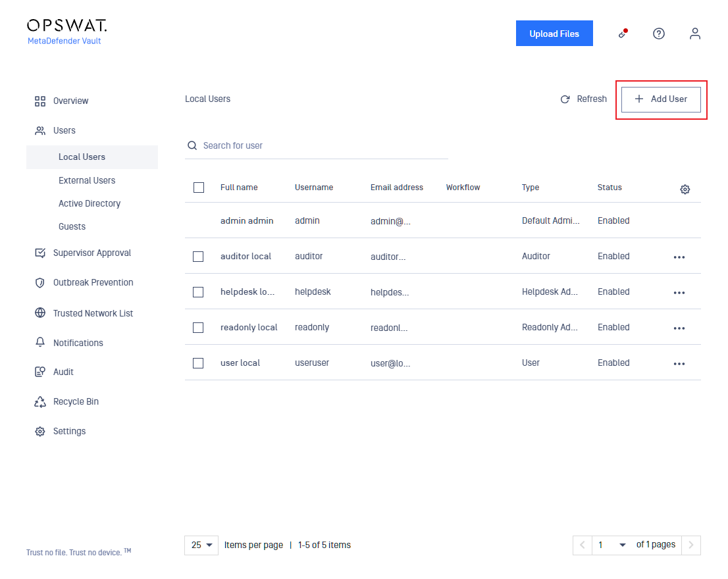Select Local Users in the sidebar

(92, 157)
